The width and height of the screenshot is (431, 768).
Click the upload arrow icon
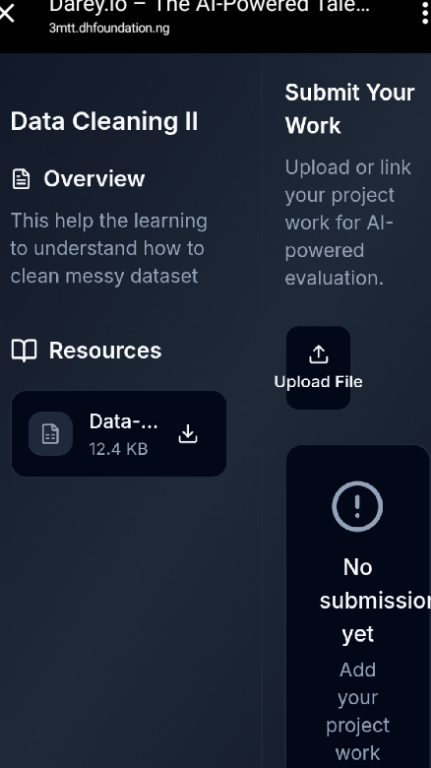[x=318, y=354]
